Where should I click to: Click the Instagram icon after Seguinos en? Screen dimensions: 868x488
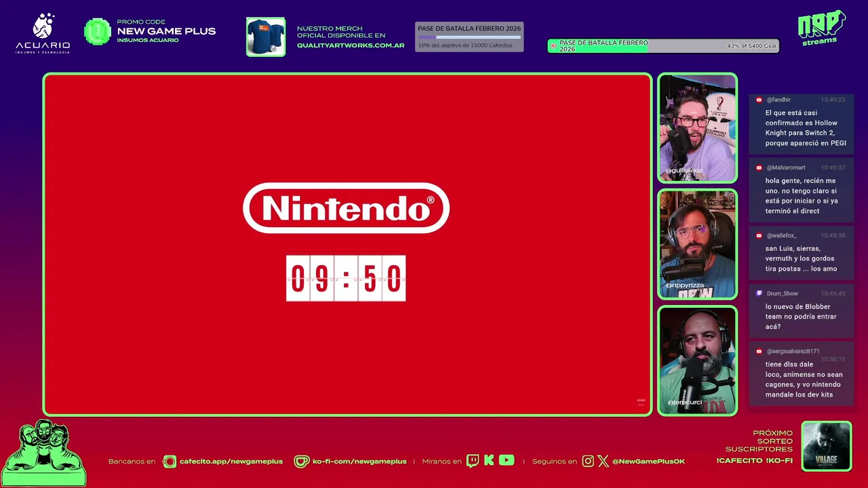click(588, 461)
